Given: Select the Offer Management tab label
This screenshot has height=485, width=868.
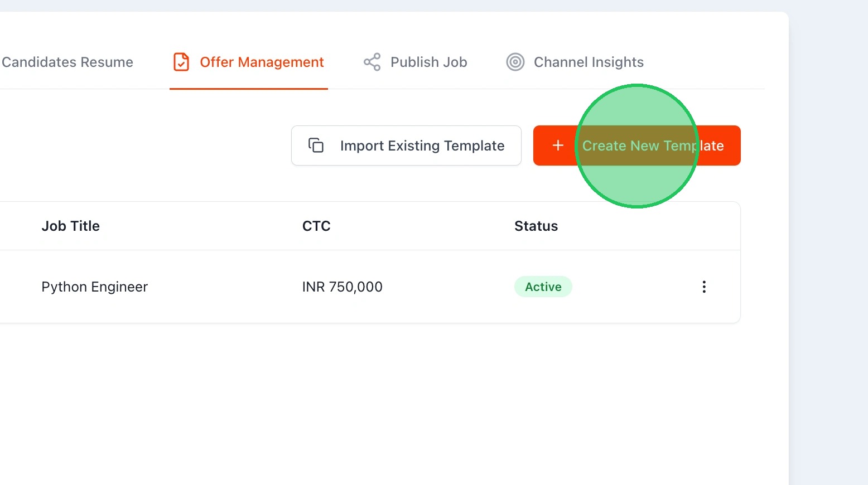Looking at the screenshot, I should (x=262, y=62).
